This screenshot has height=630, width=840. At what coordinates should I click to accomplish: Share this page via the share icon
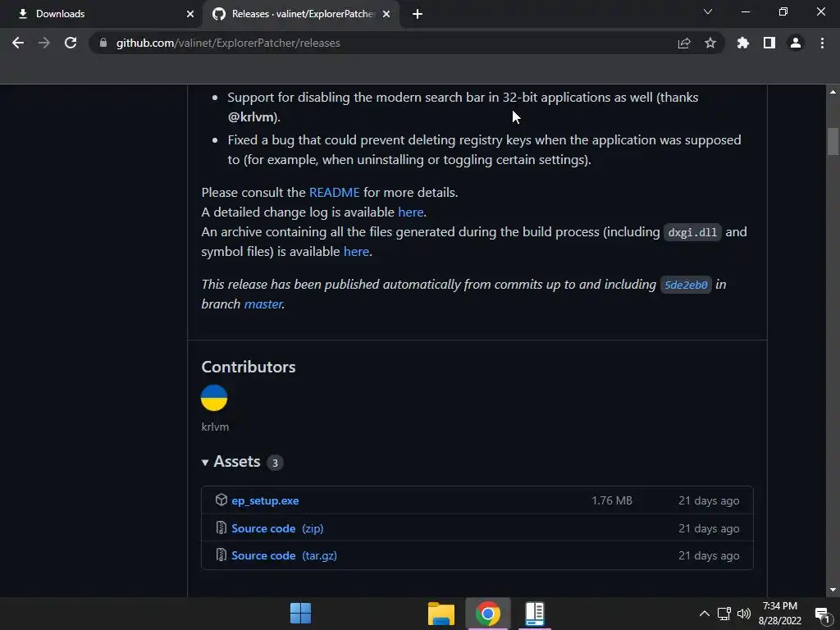pos(684,43)
